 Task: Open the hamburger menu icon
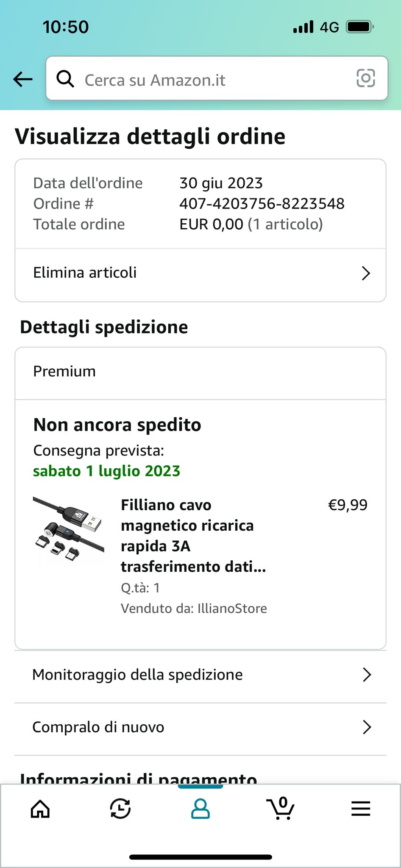click(361, 809)
